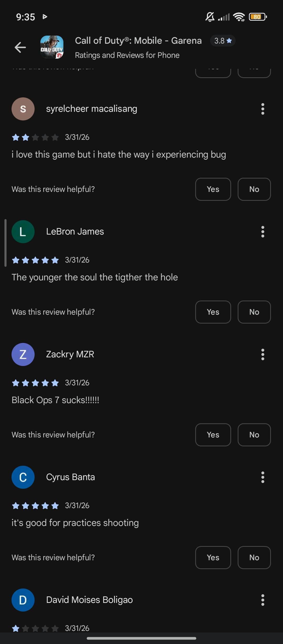Tap the review scrollbar on the left edge
Viewport: 283px width, 644px height.
click(5, 243)
